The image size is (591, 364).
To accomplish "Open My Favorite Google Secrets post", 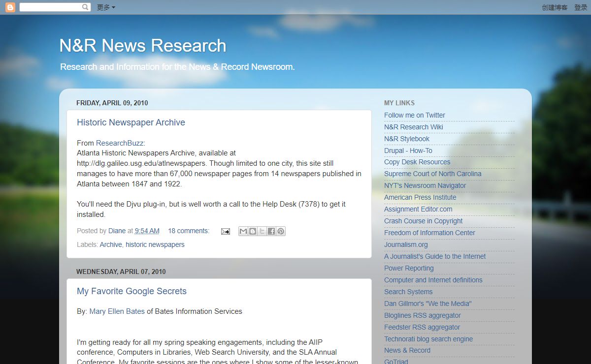I will point(131,291).
